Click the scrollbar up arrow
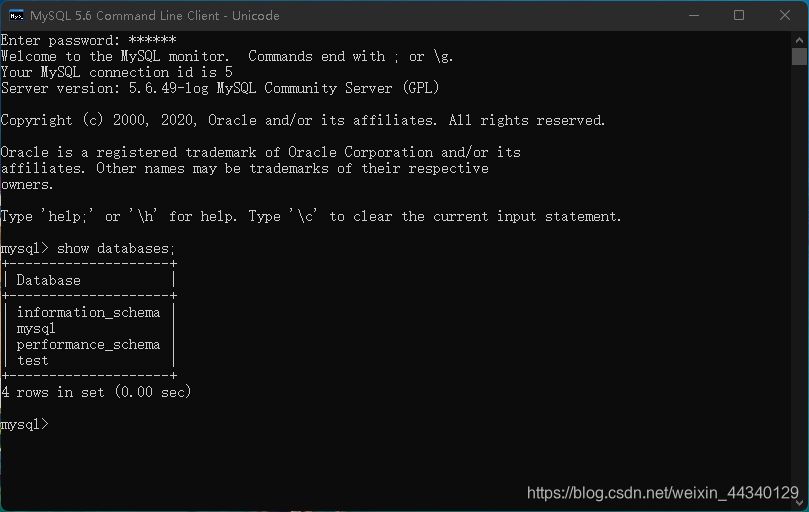The height and width of the screenshot is (512, 809). tap(799, 40)
